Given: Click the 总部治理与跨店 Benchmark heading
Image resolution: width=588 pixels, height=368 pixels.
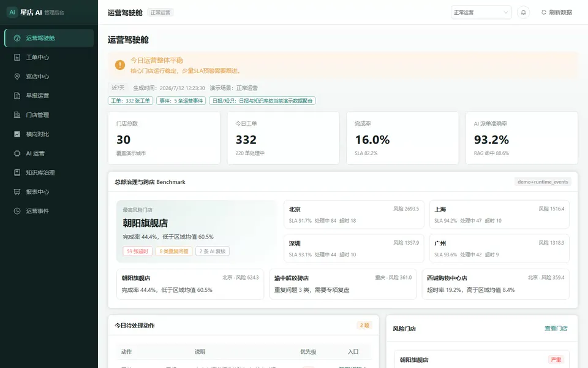Looking at the screenshot, I should click(x=150, y=182).
